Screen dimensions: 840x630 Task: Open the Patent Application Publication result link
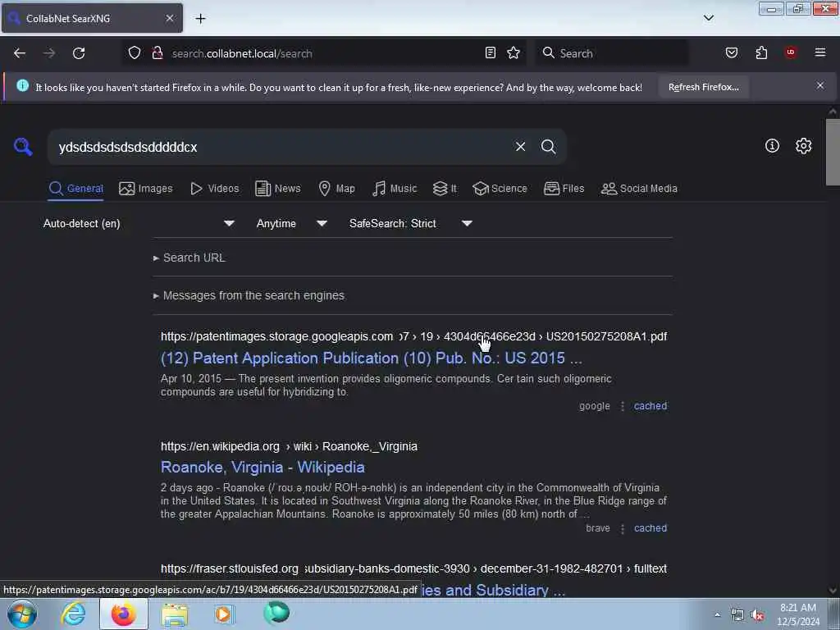(x=372, y=358)
